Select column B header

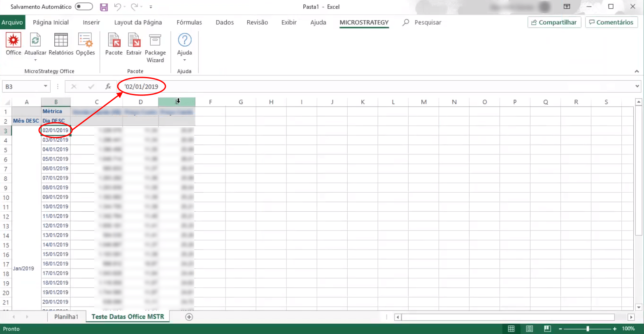click(x=56, y=102)
